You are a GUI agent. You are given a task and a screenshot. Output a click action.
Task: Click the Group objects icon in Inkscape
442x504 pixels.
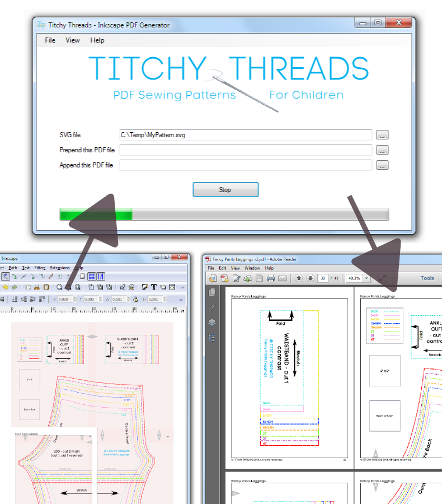[122, 287]
